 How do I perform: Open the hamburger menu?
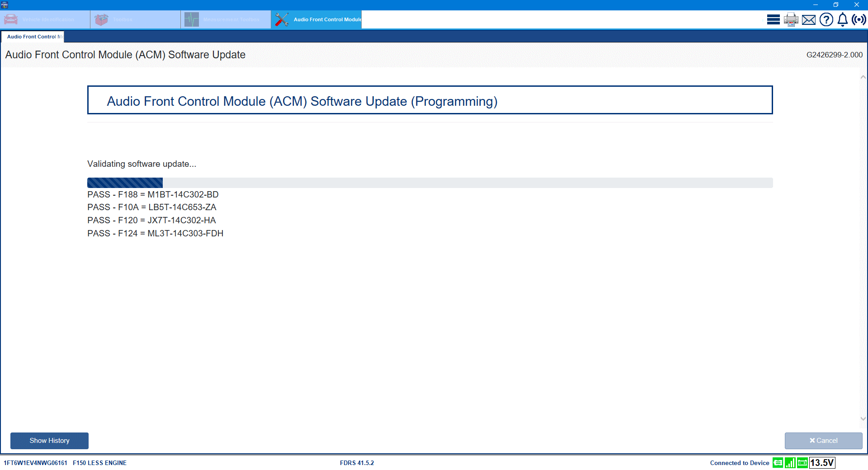(x=773, y=19)
